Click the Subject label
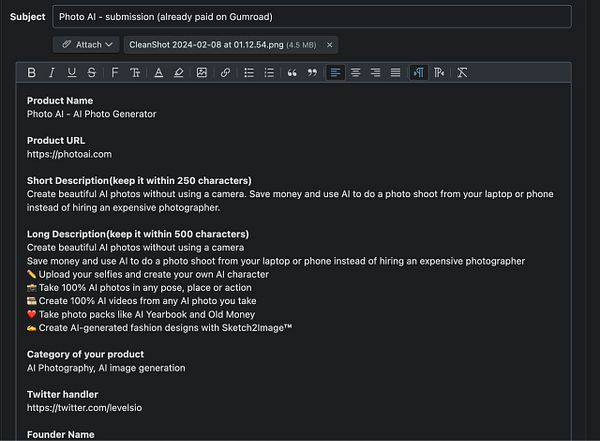This screenshot has width=600, height=441. 28,17
